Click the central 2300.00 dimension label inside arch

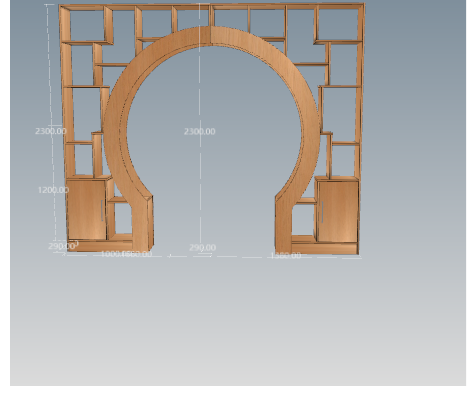pos(200,131)
